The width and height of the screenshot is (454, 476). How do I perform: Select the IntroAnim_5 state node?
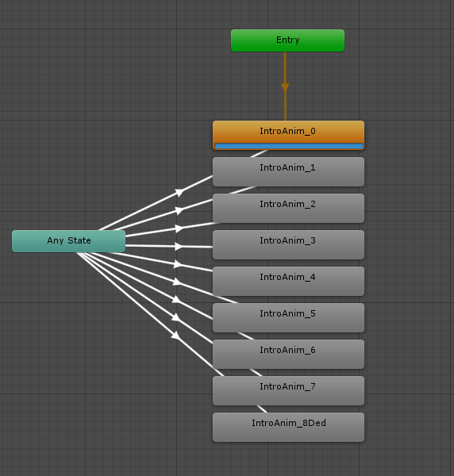point(288,317)
